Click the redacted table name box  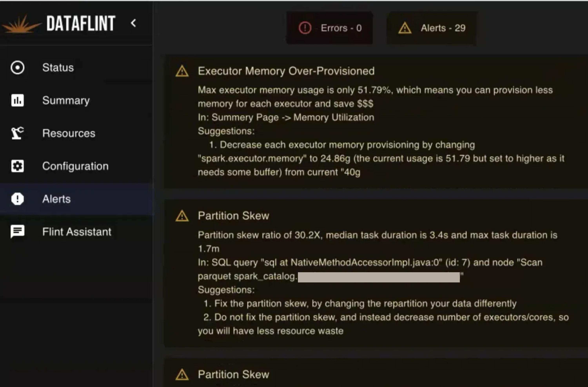379,277
